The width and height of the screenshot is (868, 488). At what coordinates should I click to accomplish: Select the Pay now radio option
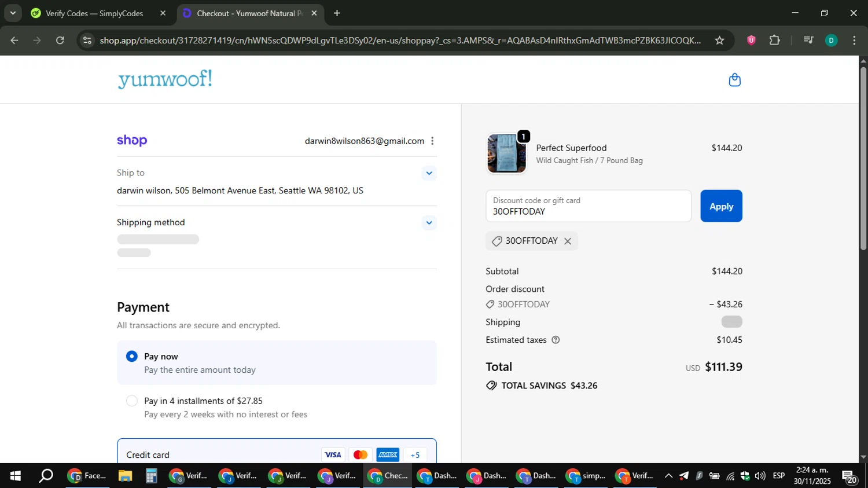click(x=132, y=357)
